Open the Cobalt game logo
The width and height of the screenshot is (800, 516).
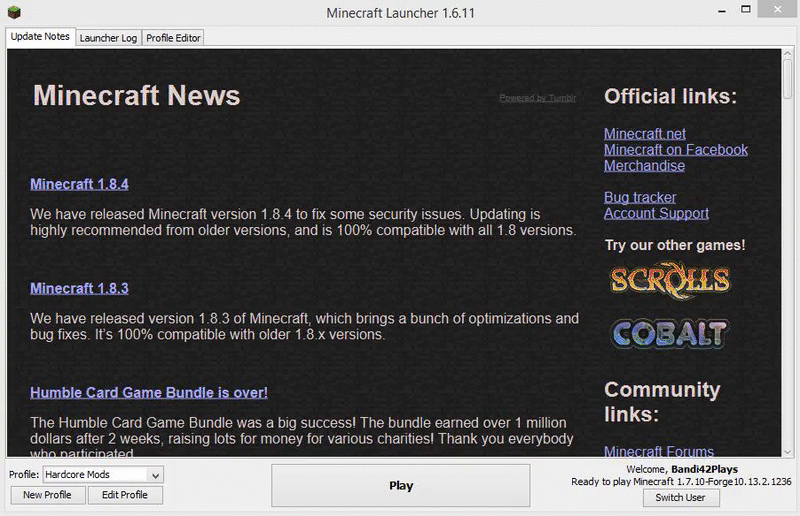(670, 334)
